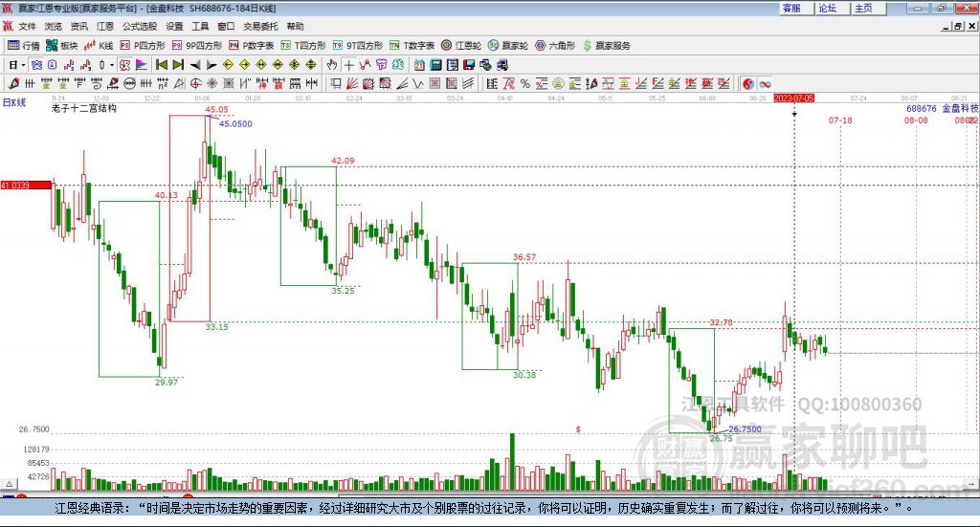Select the crosshair cursor tool
Viewport: 980px width, 527px height.
point(348,64)
